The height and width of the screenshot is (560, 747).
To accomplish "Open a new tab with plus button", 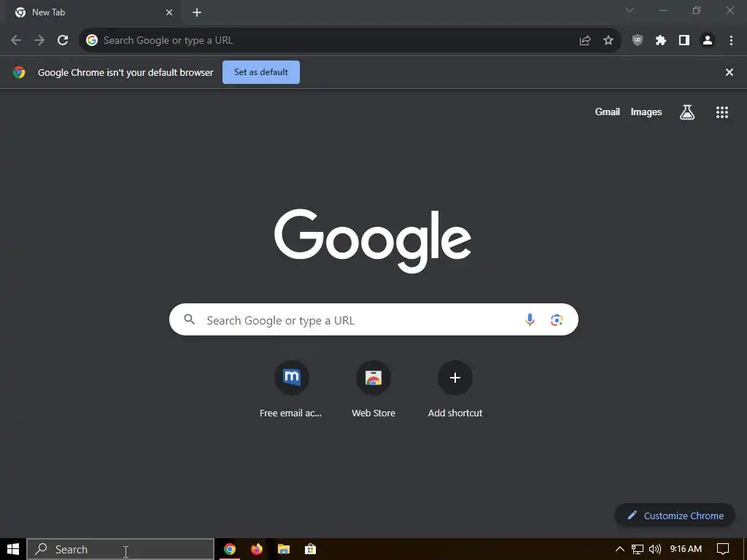I will (197, 12).
